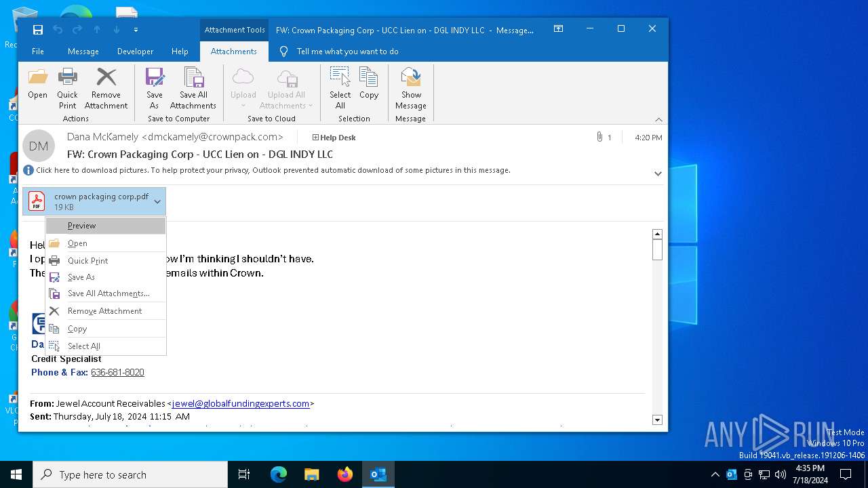Choose Copy from the context menu

click(x=106, y=329)
